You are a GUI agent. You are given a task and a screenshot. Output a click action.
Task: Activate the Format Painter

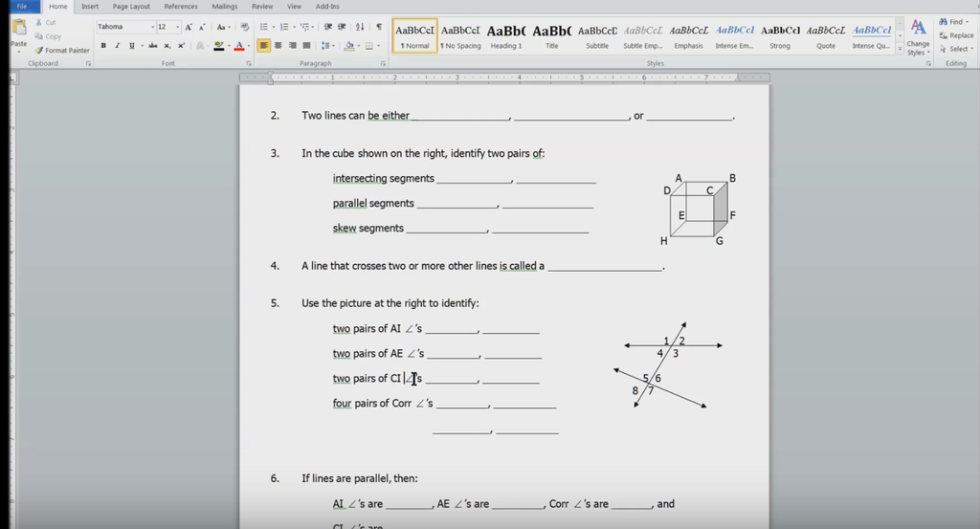(62, 50)
